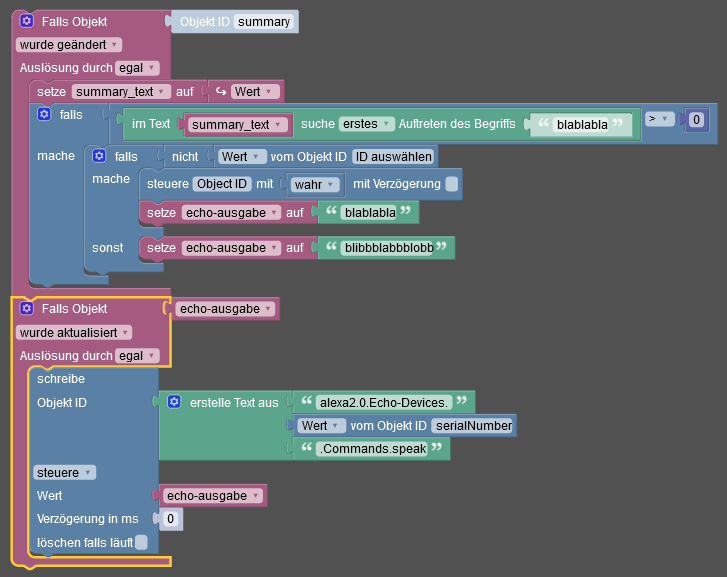Click the Auftreten des Begriffs label
The image size is (727, 577).
457,124
